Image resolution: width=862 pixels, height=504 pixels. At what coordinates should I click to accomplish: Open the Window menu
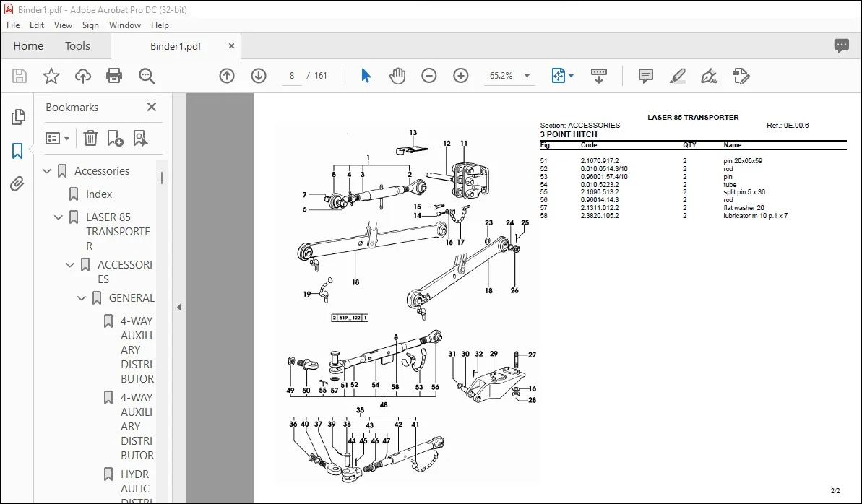point(125,25)
